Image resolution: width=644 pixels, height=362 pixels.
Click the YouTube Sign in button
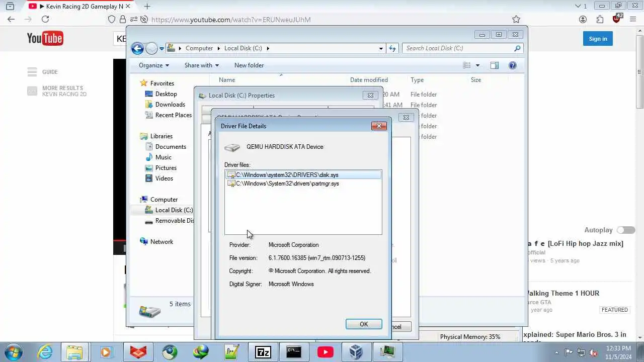coord(598,39)
